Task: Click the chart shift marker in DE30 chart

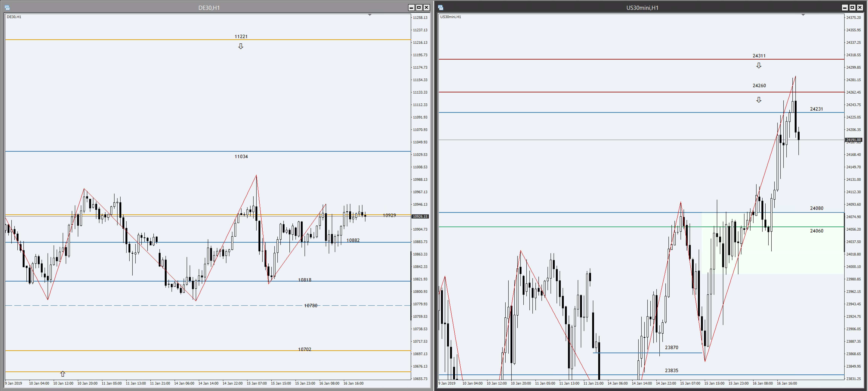Action: 370,15
